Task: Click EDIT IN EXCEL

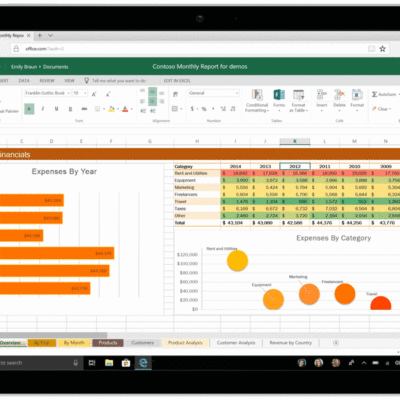Action: coord(177,81)
